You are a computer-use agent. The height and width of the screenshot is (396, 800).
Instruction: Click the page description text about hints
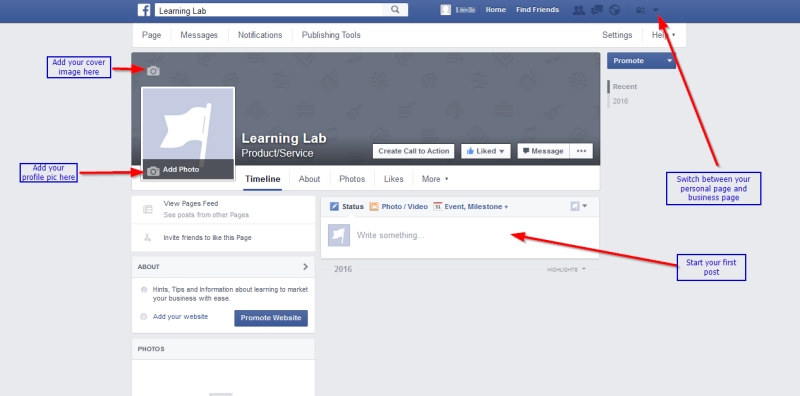pos(230,294)
